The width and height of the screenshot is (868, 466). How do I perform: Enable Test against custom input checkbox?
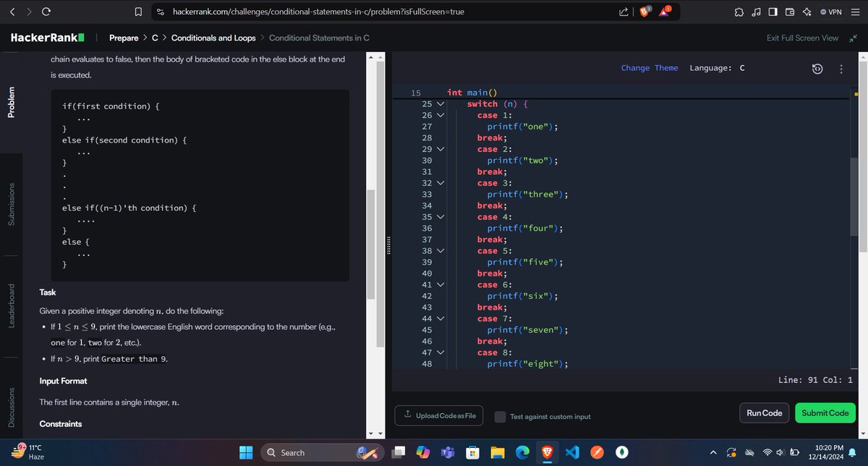(500, 417)
